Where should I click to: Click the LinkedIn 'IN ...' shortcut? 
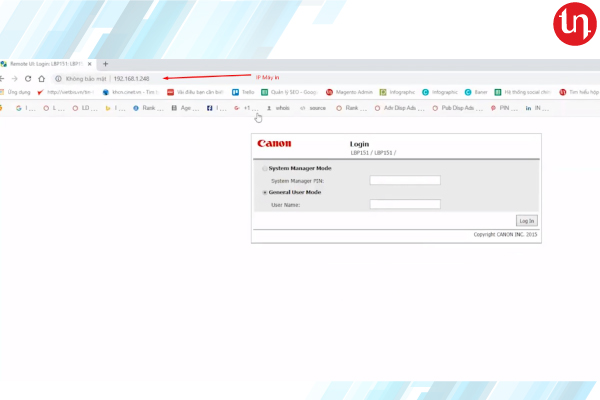pyautogui.click(x=537, y=108)
